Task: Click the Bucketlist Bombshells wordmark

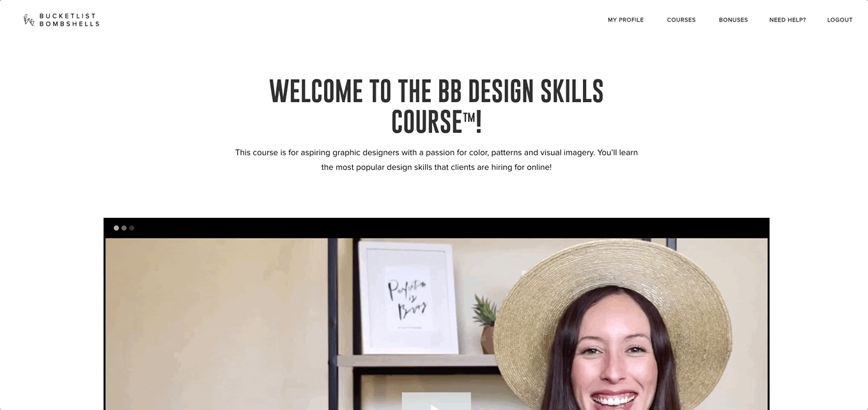Action: pos(69,20)
